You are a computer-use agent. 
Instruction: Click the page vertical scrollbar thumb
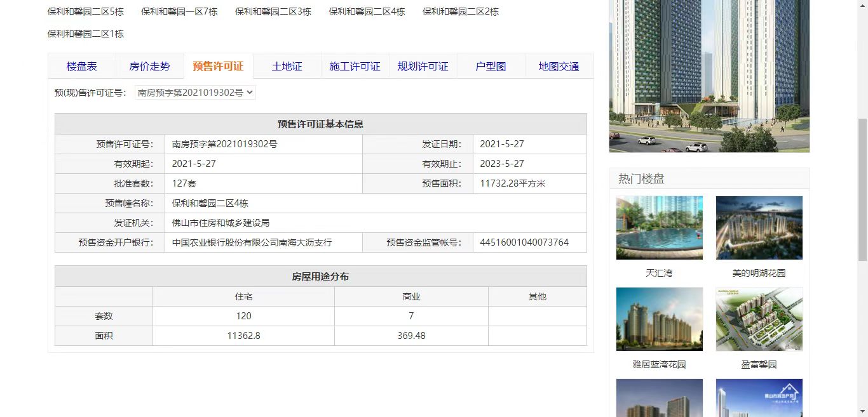point(862,189)
